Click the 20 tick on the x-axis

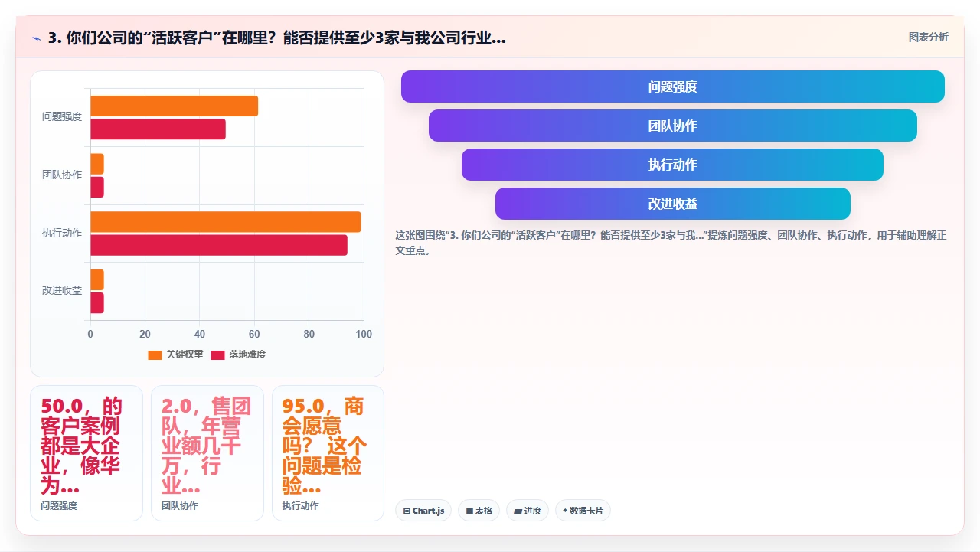(x=145, y=334)
